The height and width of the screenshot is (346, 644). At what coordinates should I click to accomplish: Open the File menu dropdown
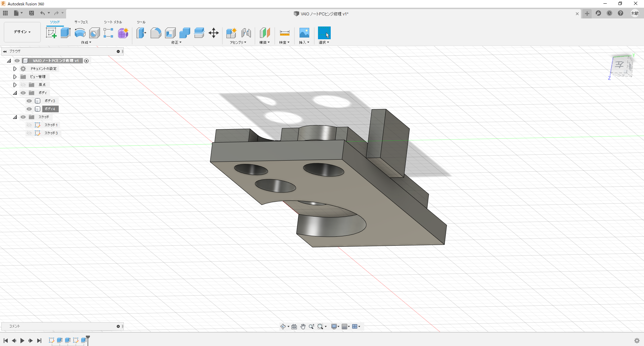click(18, 13)
